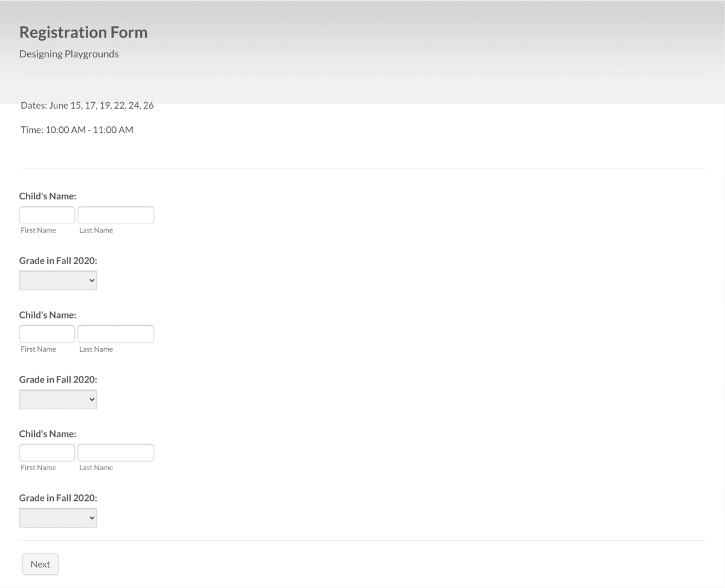
Task: Select the second child's First Name input
Action: [47, 333]
